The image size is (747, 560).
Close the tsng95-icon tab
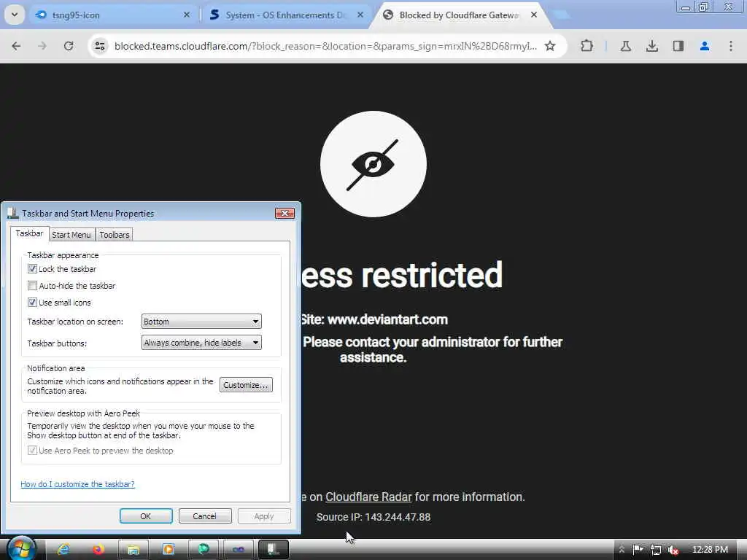click(187, 15)
